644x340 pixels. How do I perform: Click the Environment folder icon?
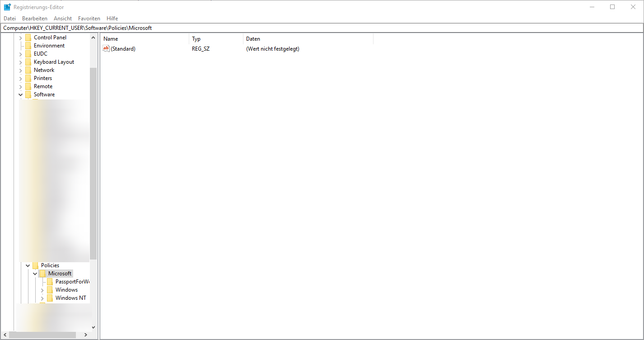28,46
